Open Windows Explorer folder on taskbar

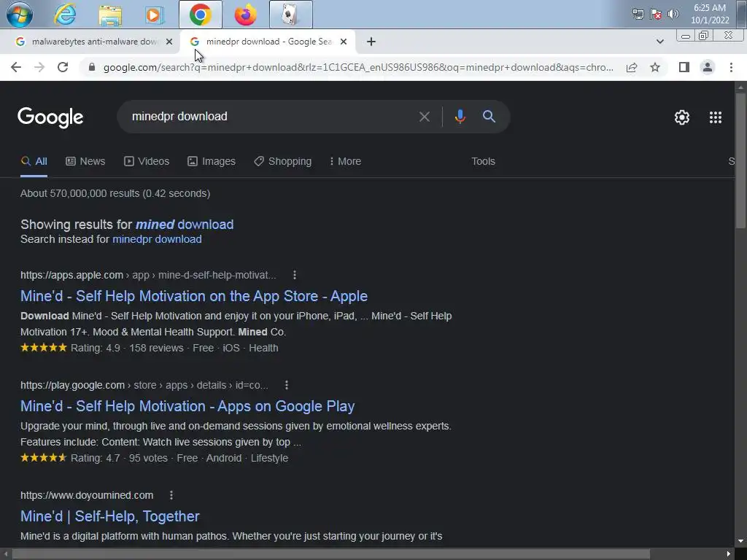tap(110, 15)
